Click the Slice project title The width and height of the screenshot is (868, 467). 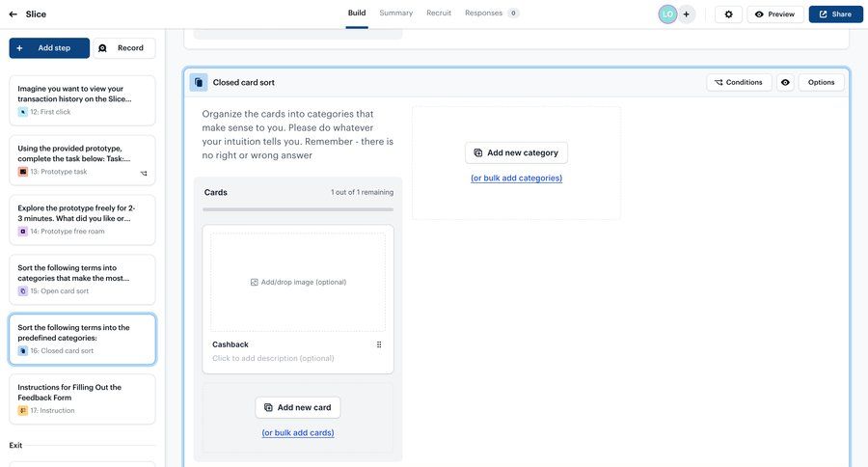point(36,14)
